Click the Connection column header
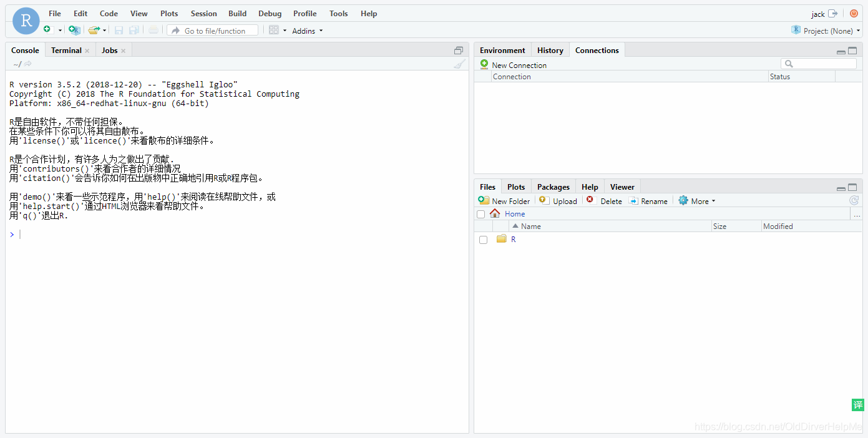 click(x=630, y=77)
